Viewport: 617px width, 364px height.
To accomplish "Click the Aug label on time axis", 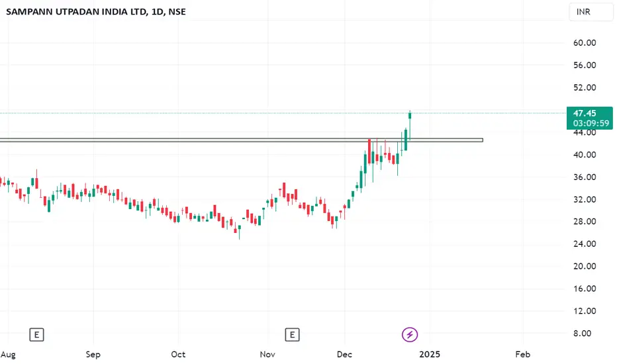I will (8, 355).
